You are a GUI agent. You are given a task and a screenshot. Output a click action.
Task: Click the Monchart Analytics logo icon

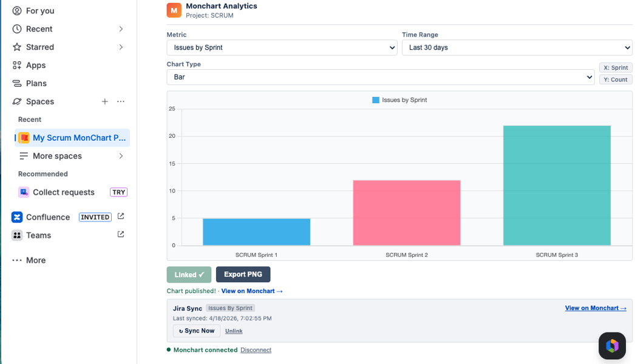pyautogui.click(x=174, y=10)
